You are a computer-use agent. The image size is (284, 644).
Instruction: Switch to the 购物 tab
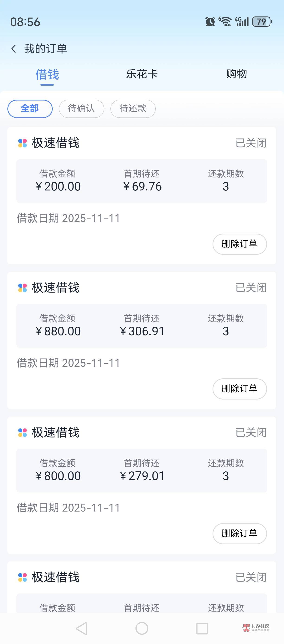(236, 74)
